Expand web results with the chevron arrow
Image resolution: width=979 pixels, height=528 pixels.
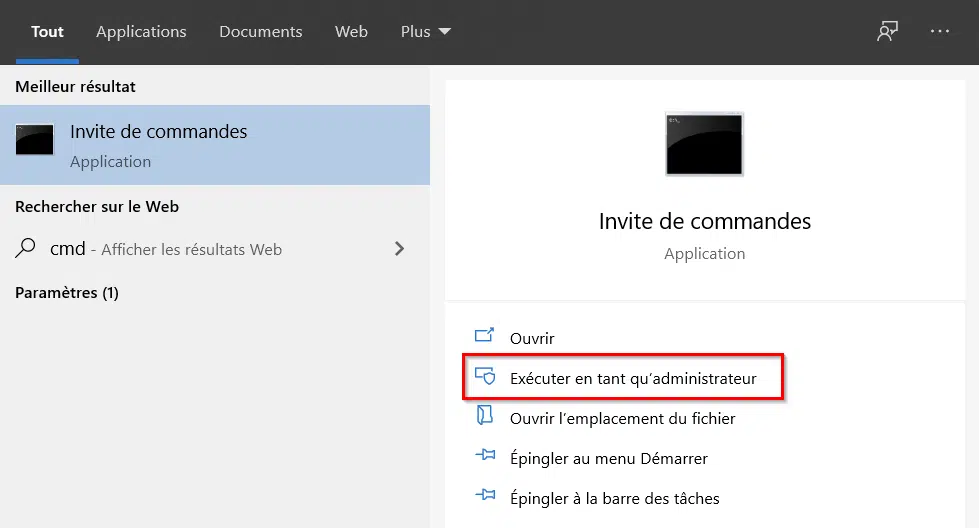tap(400, 249)
